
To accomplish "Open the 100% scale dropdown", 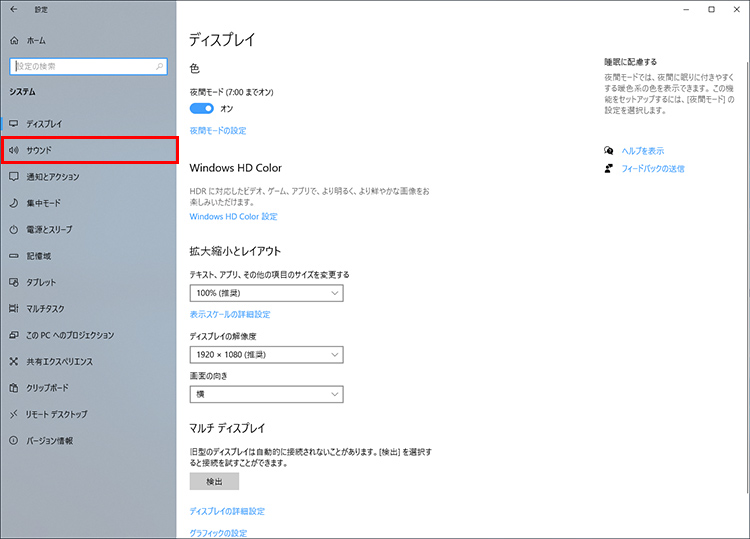I will pos(266,294).
